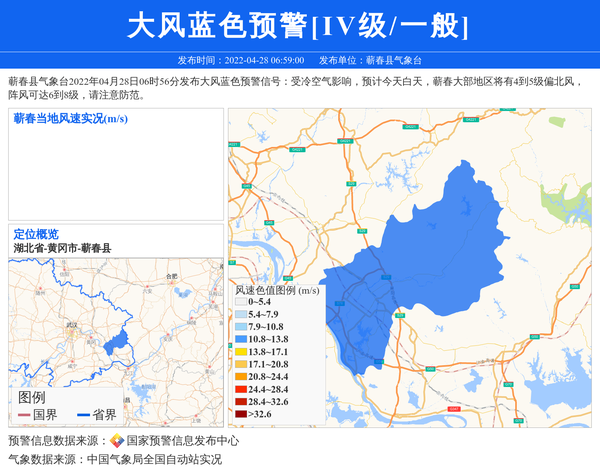The width and height of the screenshot is (600, 471).
Task: Click the red 国界 line symbol in legend
Action: click(24, 415)
